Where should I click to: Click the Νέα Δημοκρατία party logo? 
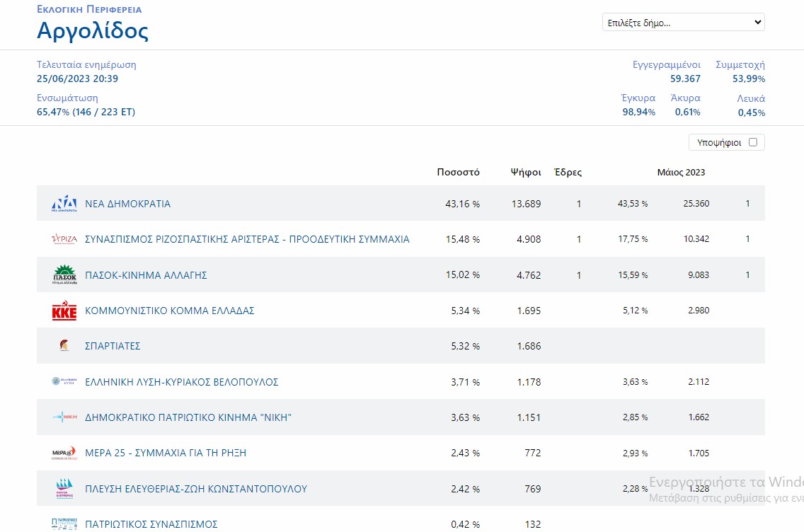tap(64, 204)
